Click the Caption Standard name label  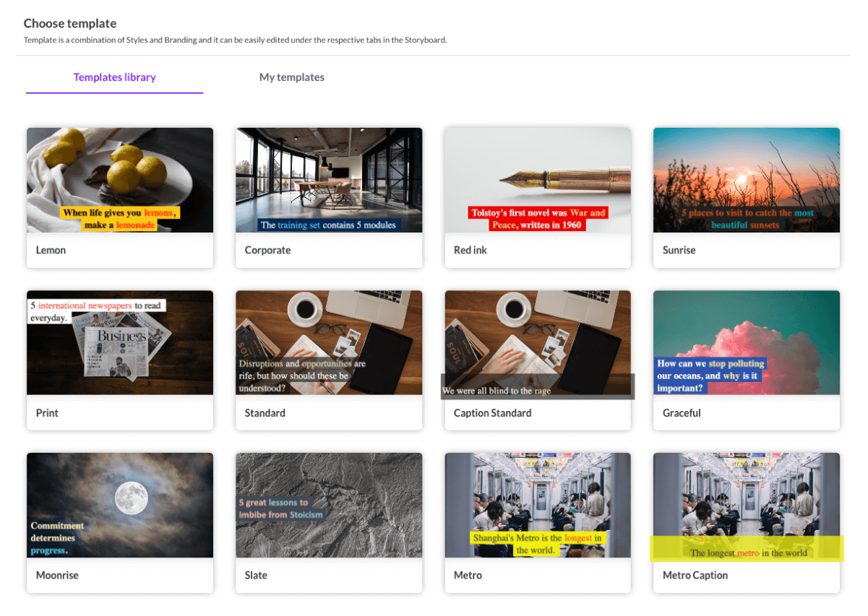point(492,413)
